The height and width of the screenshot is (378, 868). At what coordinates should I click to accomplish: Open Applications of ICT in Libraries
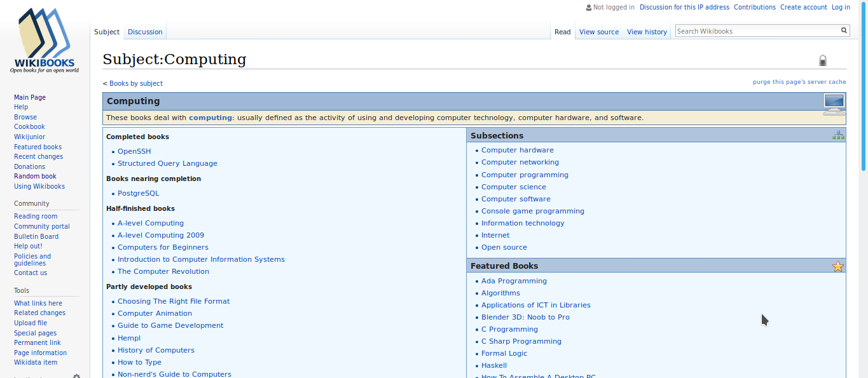(x=536, y=305)
